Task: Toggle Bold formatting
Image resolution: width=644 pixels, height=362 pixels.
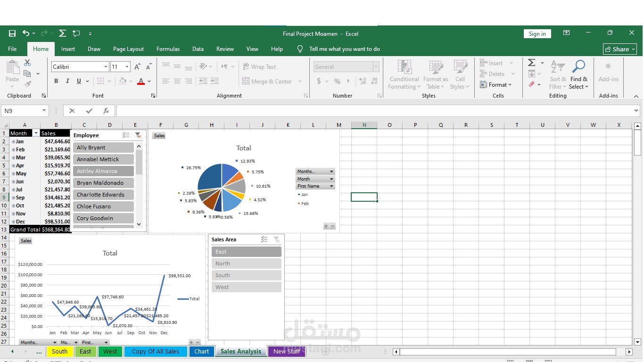Action: click(56, 81)
